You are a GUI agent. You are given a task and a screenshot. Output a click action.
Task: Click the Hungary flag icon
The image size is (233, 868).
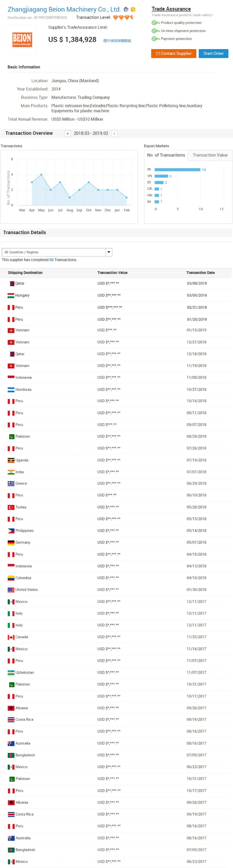11,295
